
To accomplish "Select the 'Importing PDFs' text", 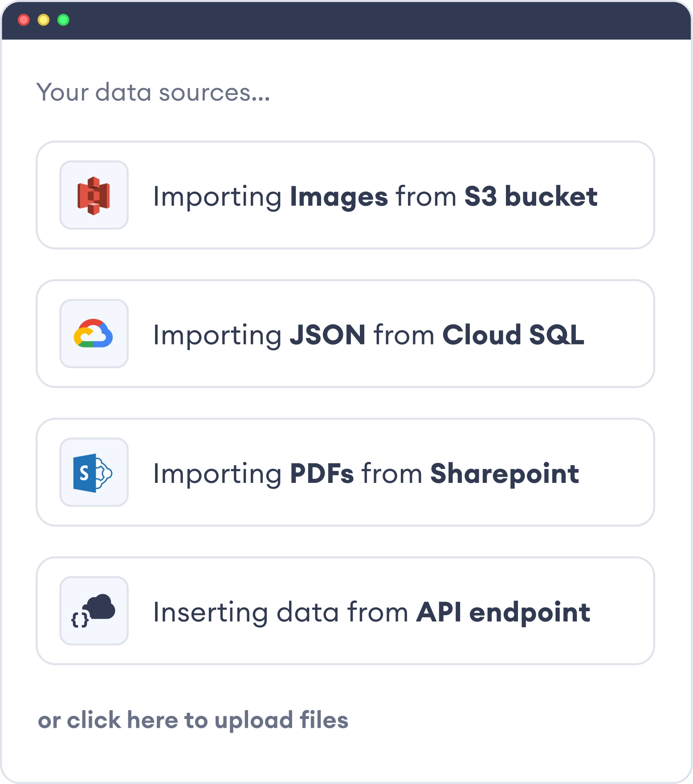I will pyautogui.click(x=253, y=474).
